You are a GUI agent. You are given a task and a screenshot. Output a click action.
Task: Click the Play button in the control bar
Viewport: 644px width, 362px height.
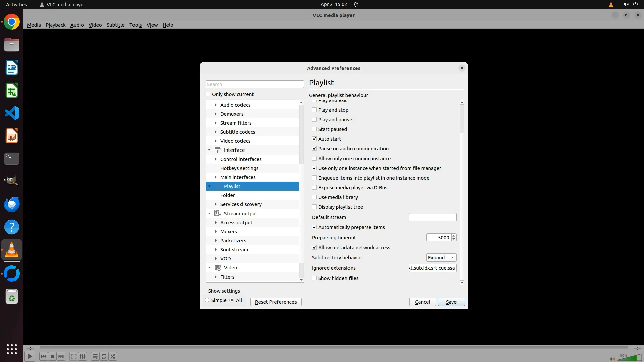(x=30, y=356)
